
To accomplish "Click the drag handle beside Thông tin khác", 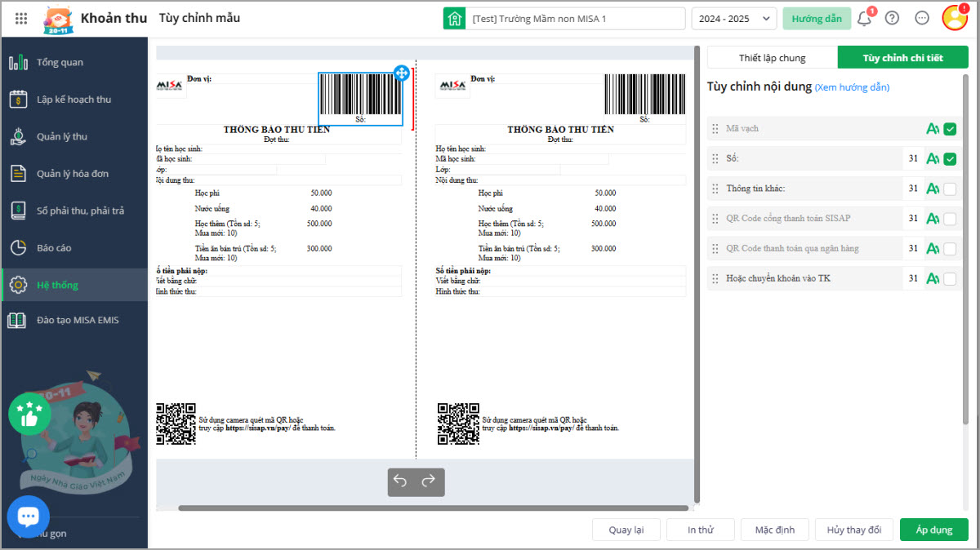I will [715, 189].
